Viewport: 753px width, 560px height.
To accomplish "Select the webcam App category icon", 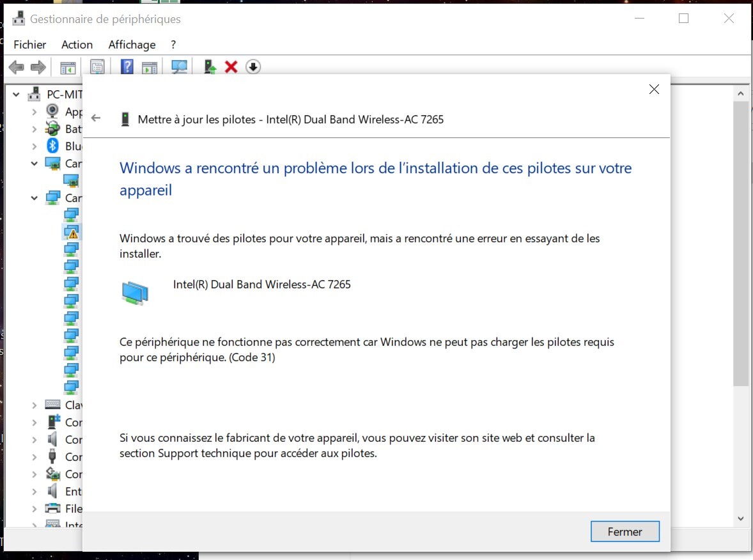I will coord(52,111).
